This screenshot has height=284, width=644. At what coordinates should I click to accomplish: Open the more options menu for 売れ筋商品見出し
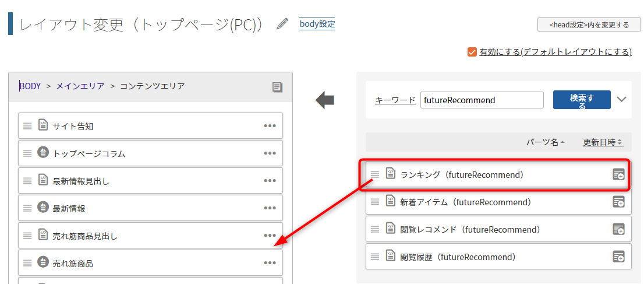coord(270,236)
